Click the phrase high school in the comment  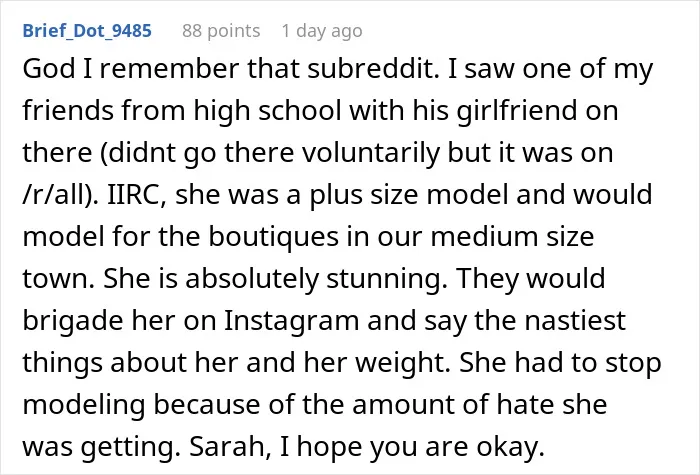(x=267, y=111)
